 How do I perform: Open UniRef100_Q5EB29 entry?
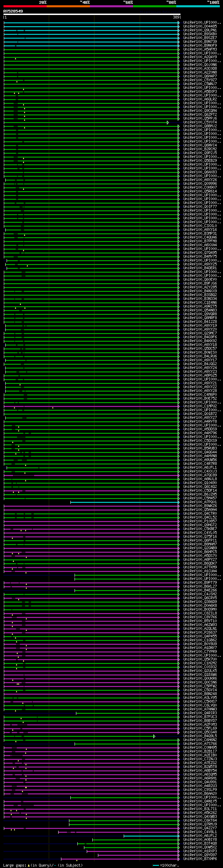coord(200,161)
